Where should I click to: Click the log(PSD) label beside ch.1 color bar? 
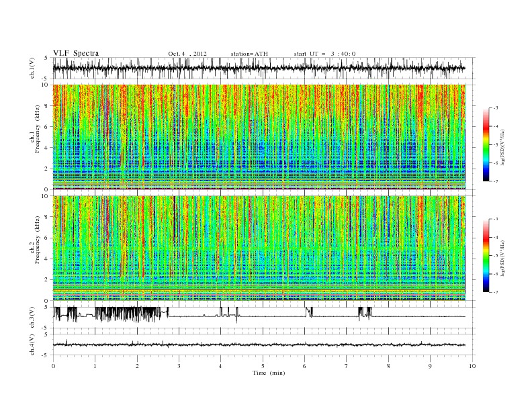tap(502, 147)
